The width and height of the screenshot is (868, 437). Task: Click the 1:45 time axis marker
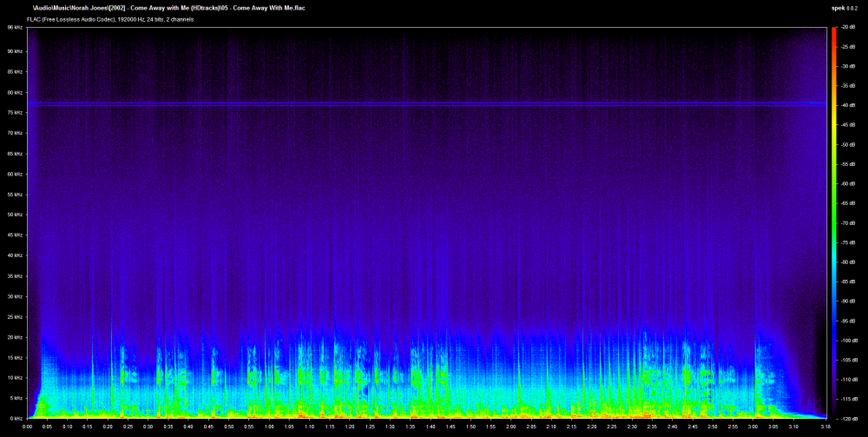pos(450,427)
